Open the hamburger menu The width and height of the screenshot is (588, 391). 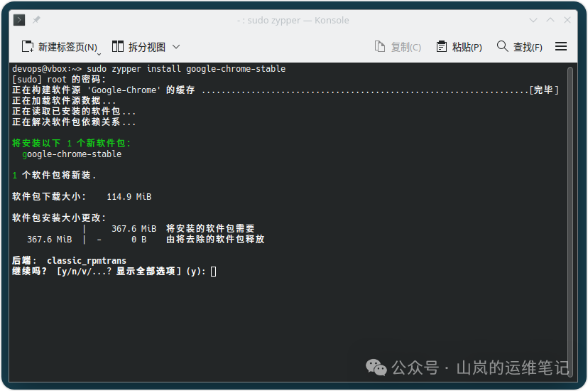(561, 46)
